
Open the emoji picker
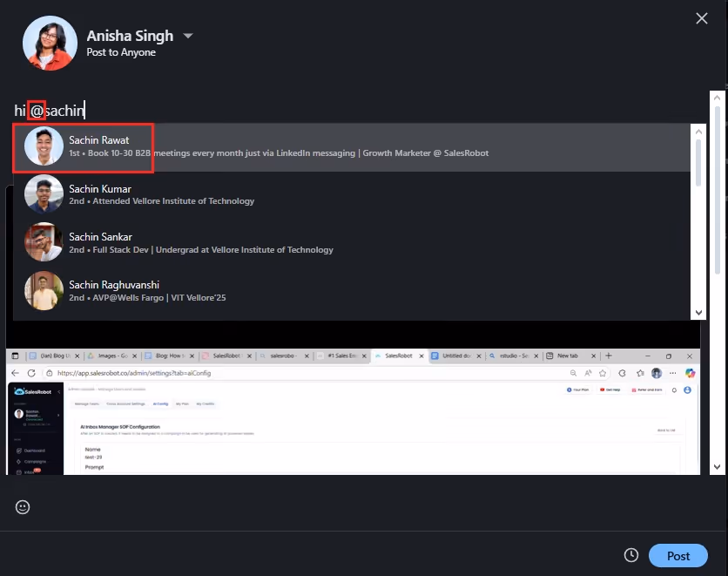[23, 507]
